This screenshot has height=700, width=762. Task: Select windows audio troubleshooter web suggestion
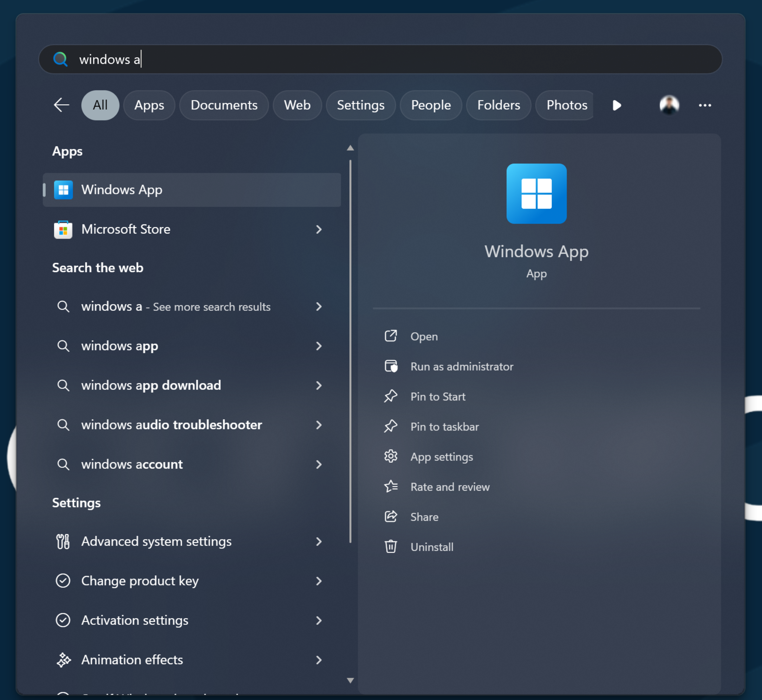[x=171, y=425]
